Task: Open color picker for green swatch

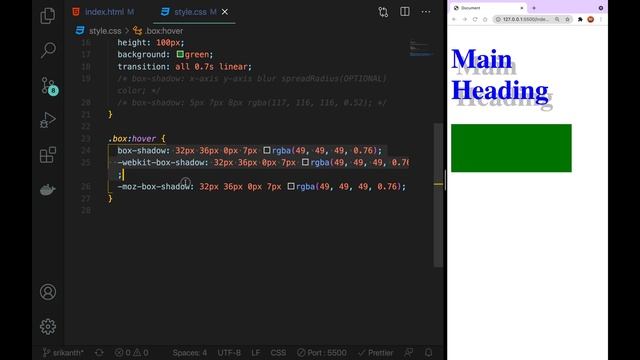Action: [180, 54]
